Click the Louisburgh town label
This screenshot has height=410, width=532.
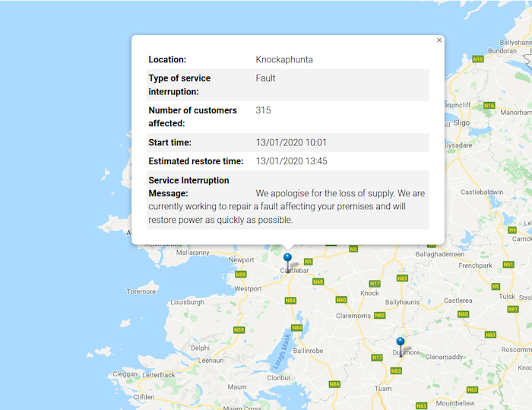point(187,302)
